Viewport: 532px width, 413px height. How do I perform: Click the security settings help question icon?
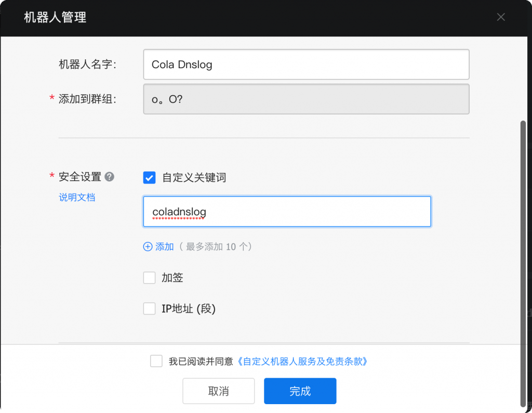click(x=109, y=177)
